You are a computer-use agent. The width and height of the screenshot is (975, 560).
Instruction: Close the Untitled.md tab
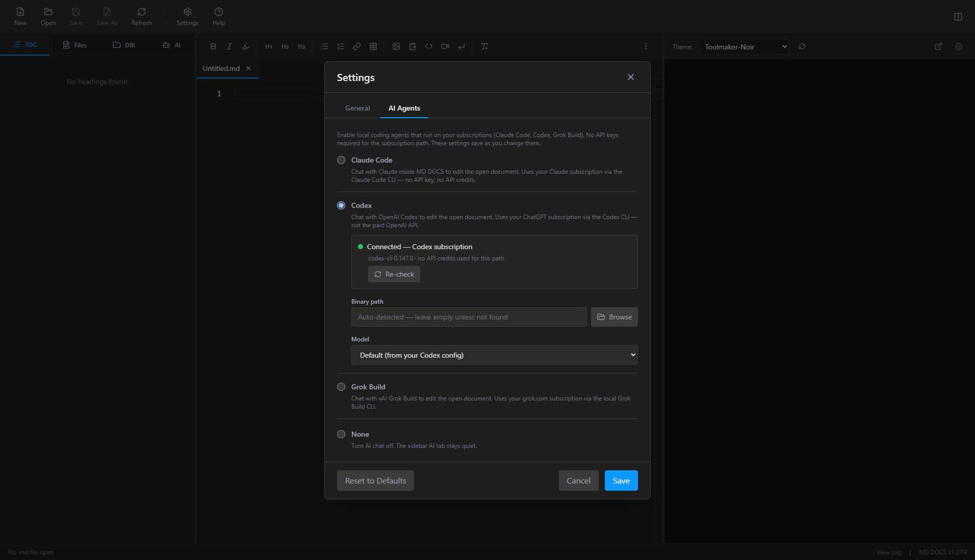(248, 68)
